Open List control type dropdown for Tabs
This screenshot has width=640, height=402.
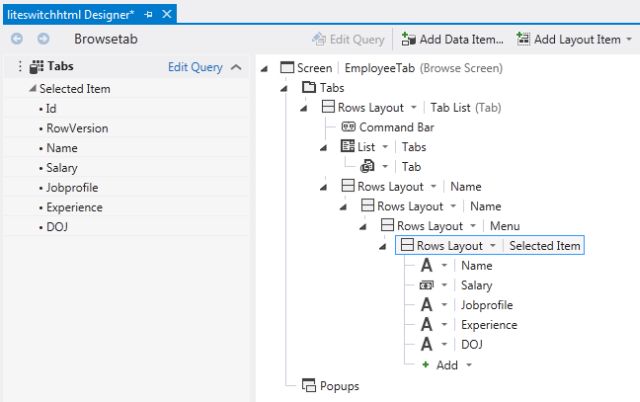point(384,147)
